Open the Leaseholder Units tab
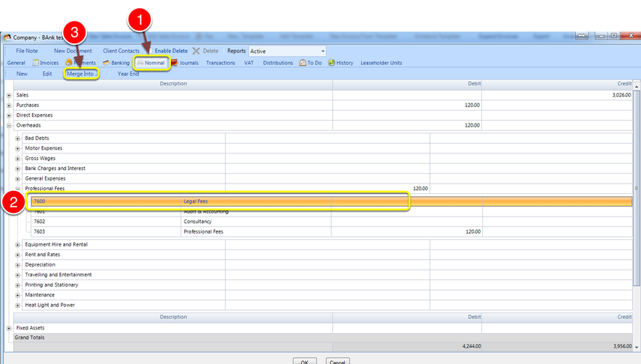641x364 pixels. 381,63
